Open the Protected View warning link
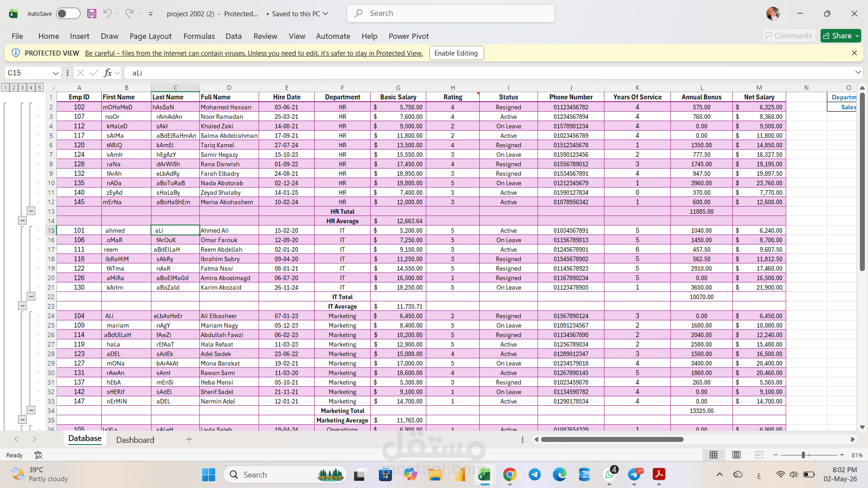This screenshot has height=488, width=868. [x=254, y=53]
